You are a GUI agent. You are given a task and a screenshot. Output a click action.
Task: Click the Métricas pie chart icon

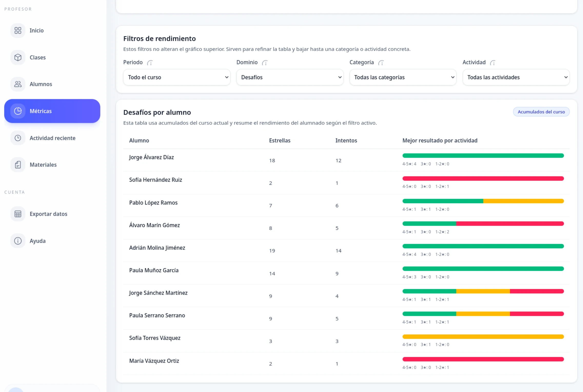(18, 111)
